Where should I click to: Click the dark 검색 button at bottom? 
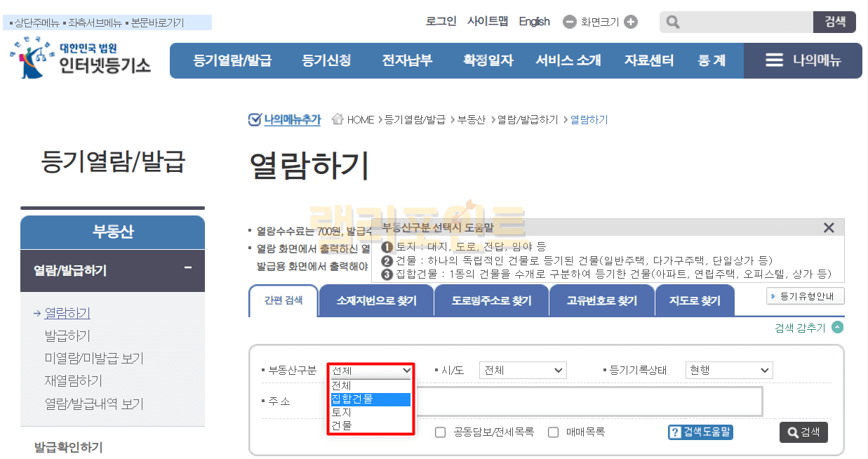[803, 432]
